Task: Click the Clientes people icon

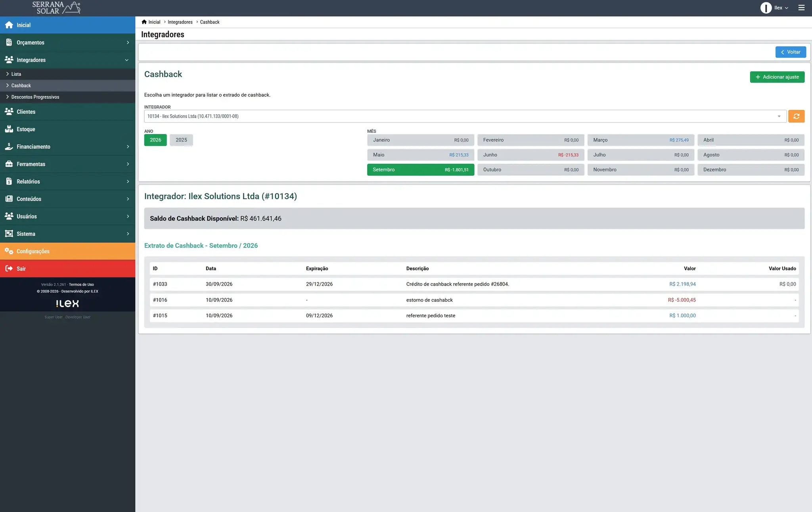Action: pyautogui.click(x=9, y=111)
